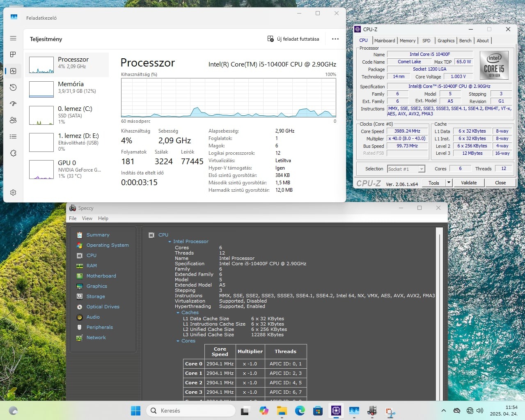Click Validate button in CPU-Z
The height and width of the screenshot is (420, 525).
469,183
